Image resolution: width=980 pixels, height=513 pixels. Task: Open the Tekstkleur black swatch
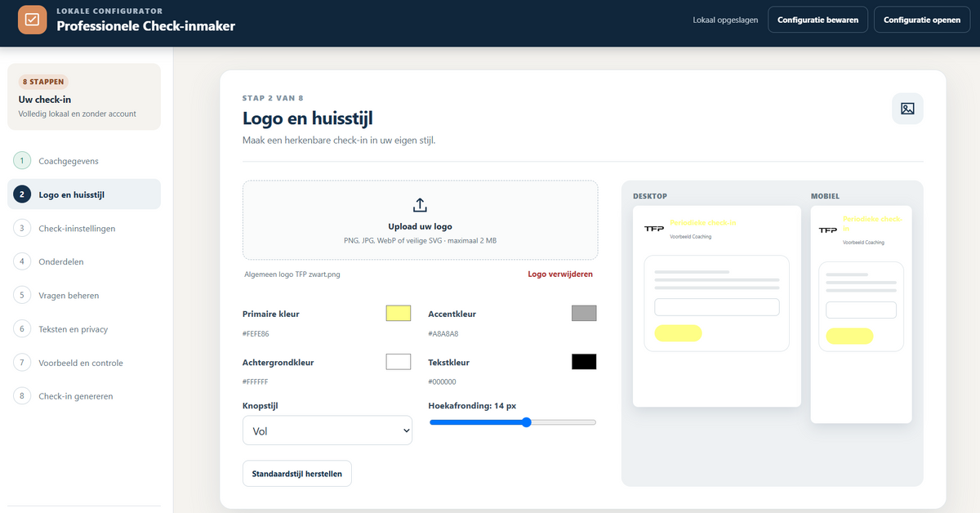click(x=584, y=362)
